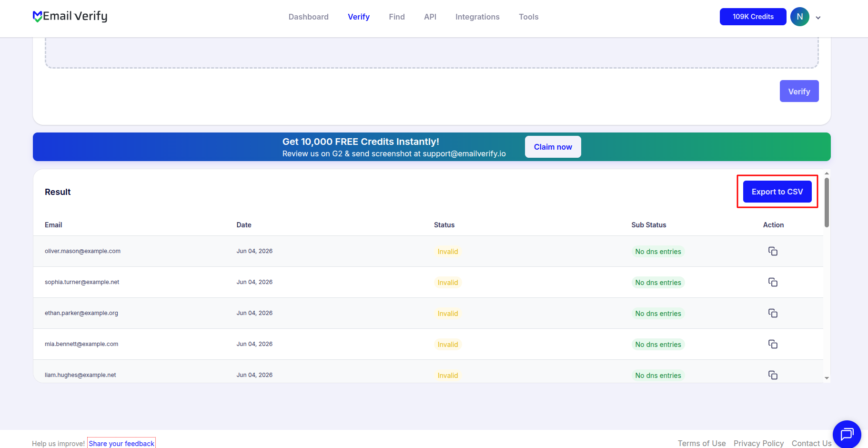Screen dimensions: 868x448
Task: Click No dns entries for sophia.turner row
Action: [x=658, y=283]
